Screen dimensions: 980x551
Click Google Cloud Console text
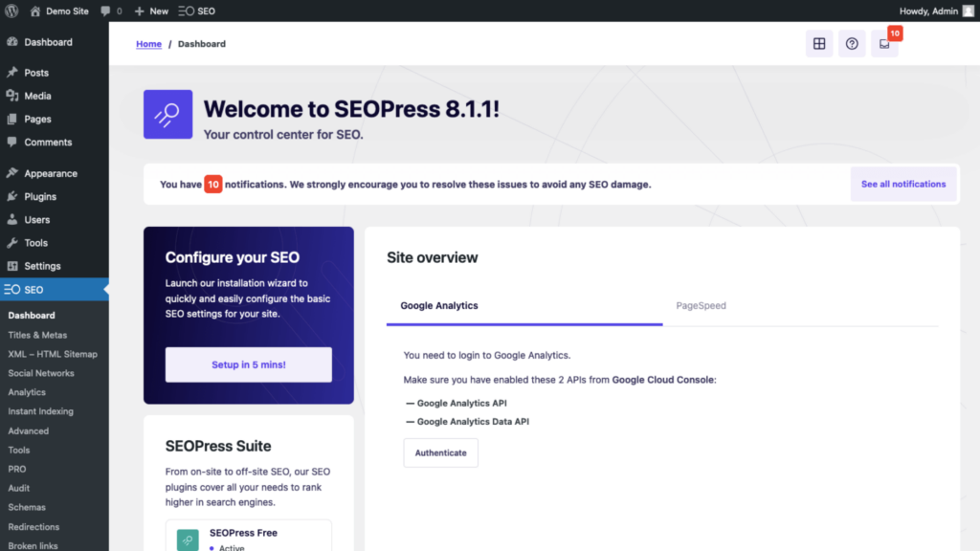(662, 380)
